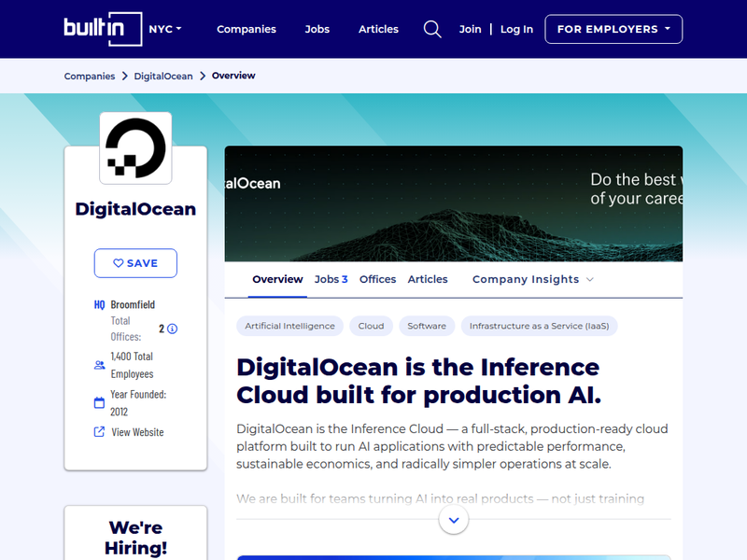Screen dimensions: 747x560
Task: Switch to the company Articles tab
Action: tap(428, 279)
